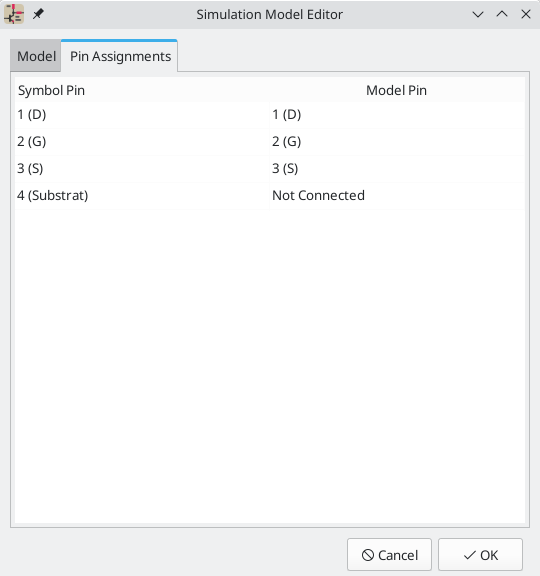Open the Not Connected model pin cell
540x576 pixels.
[x=397, y=195]
